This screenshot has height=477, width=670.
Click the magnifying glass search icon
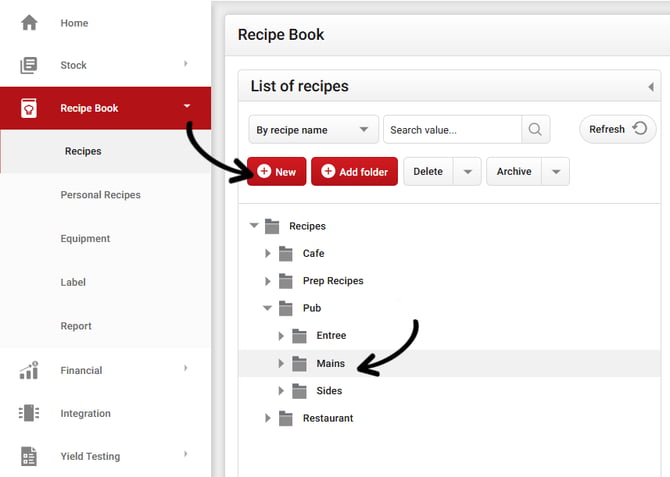click(536, 129)
